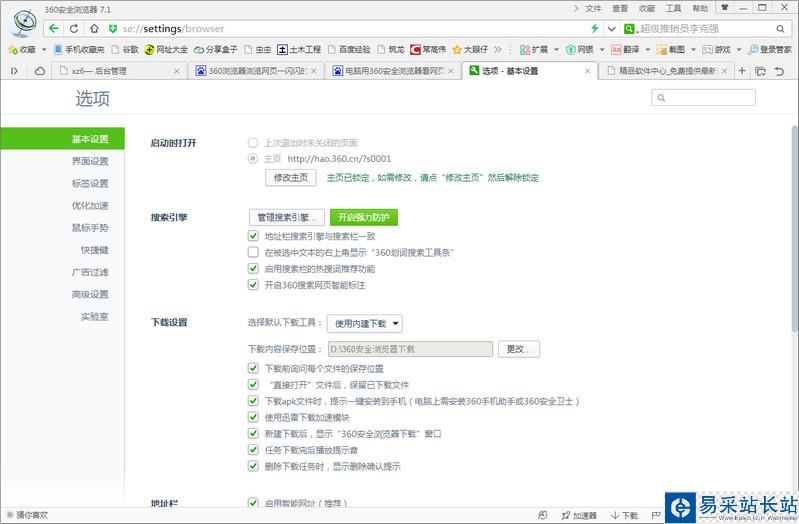Expand the bookmarks bar overflow chevron
The width and height of the screenshot is (799, 524).
pos(498,49)
